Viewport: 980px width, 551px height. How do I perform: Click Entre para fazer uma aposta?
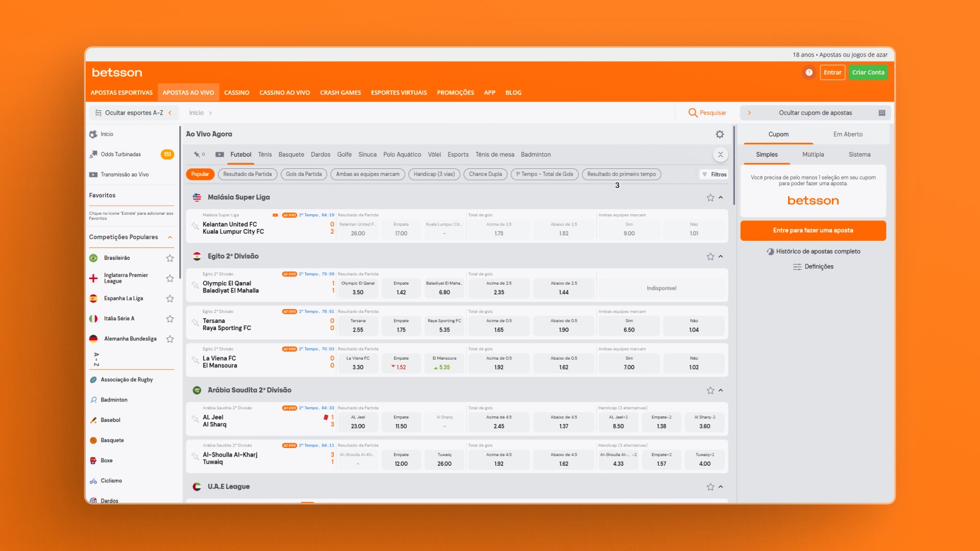[813, 231]
